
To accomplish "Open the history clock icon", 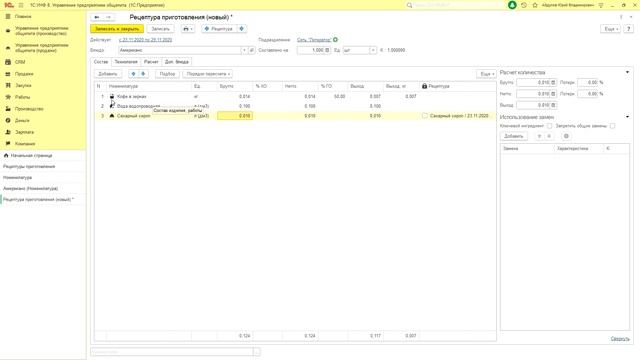I will [524, 5].
